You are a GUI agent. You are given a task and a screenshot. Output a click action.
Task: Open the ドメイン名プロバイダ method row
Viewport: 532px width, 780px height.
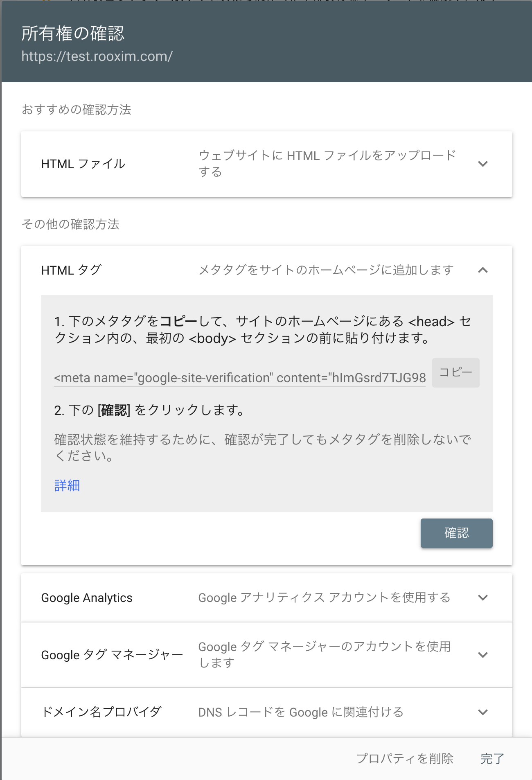101,712
